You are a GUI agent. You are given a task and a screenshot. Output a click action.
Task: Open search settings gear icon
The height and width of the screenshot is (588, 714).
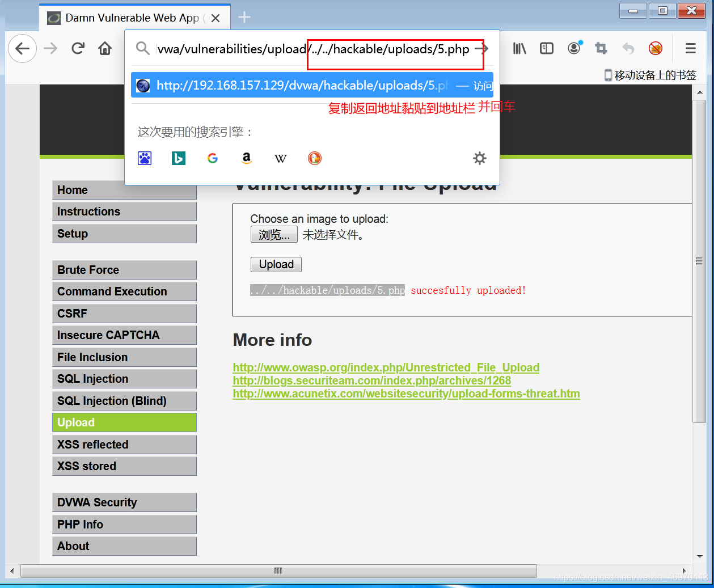(x=480, y=158)
